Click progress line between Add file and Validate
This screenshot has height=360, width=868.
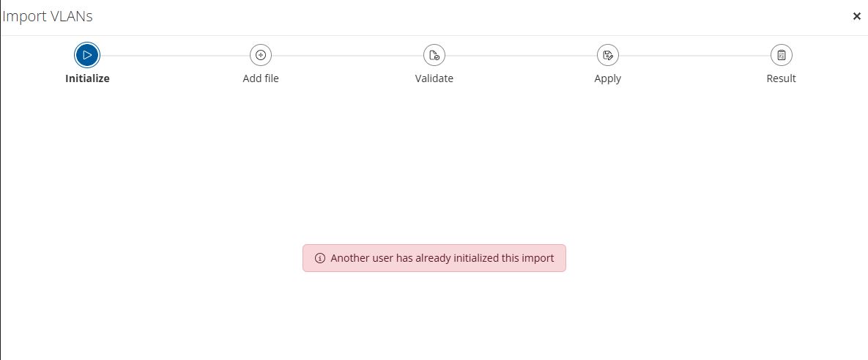pyautogui.click(x=348, y=56)
